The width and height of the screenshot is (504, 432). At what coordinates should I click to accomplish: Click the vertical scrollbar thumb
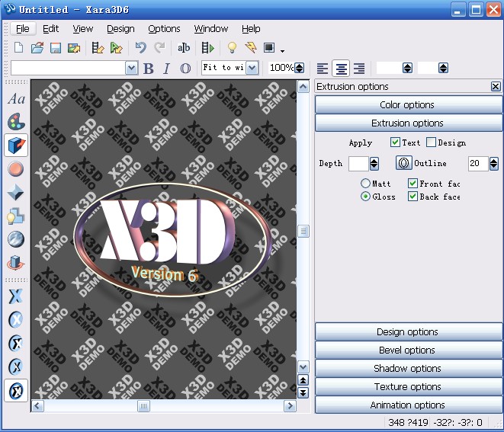pos(303,232)
